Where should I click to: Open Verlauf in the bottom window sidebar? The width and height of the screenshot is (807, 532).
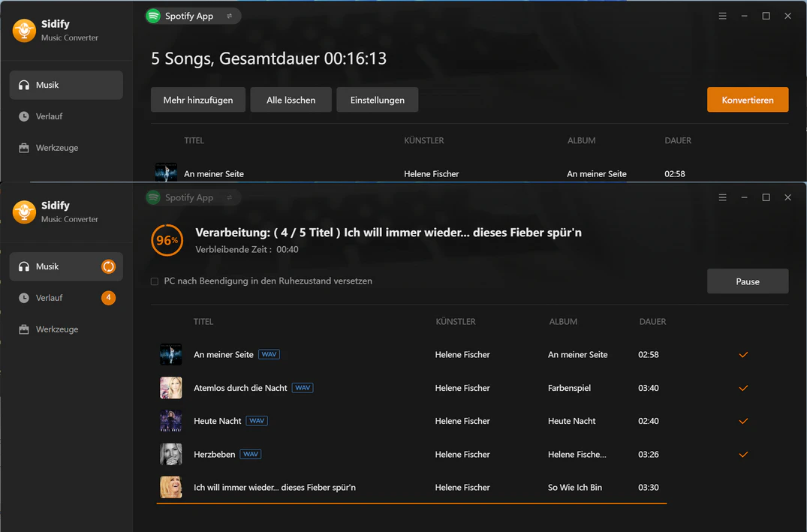[66, 298]
